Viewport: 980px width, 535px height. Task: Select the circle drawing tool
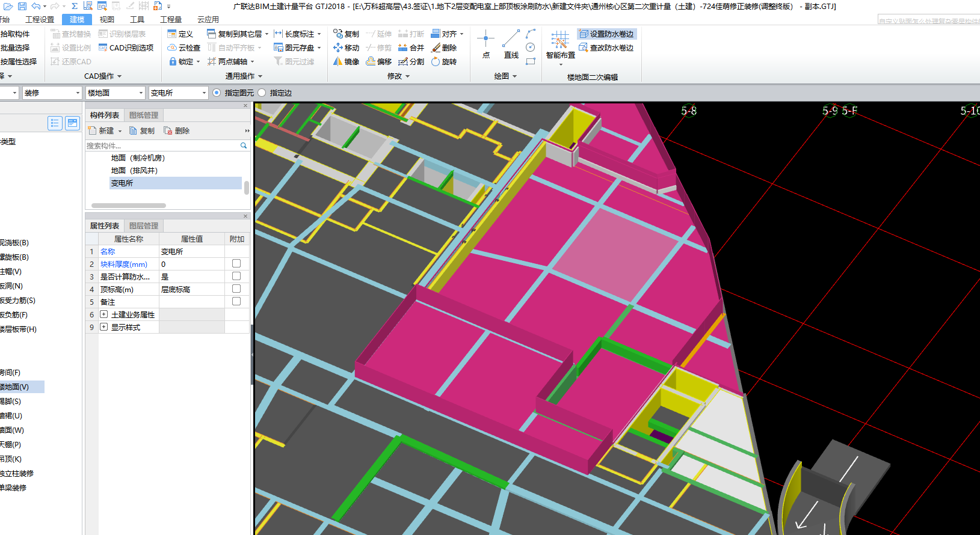pos(531,47)
